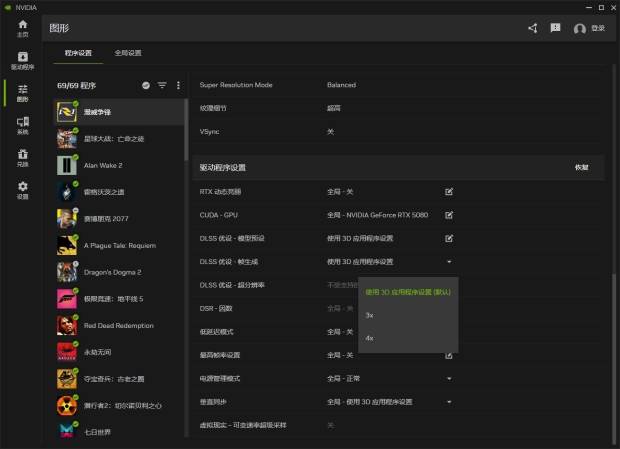Click the share icon in header
The image size is (620, 449).
tap(533, 28)
